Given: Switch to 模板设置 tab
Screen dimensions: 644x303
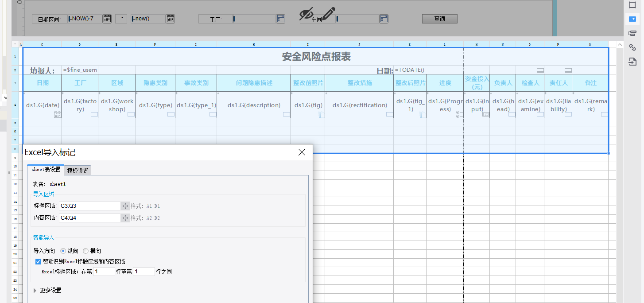Looking at the screenshot, I should tap(78, 171).
